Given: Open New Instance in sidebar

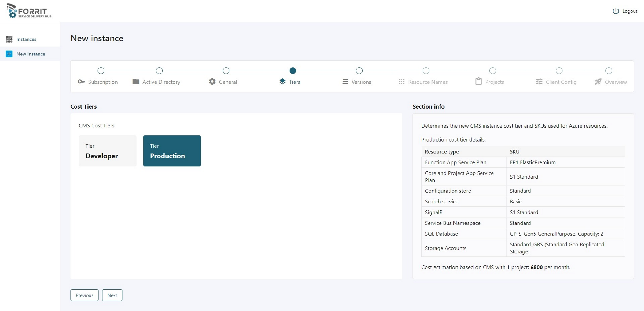Looking at the screenshot, I should coord(30,54).
